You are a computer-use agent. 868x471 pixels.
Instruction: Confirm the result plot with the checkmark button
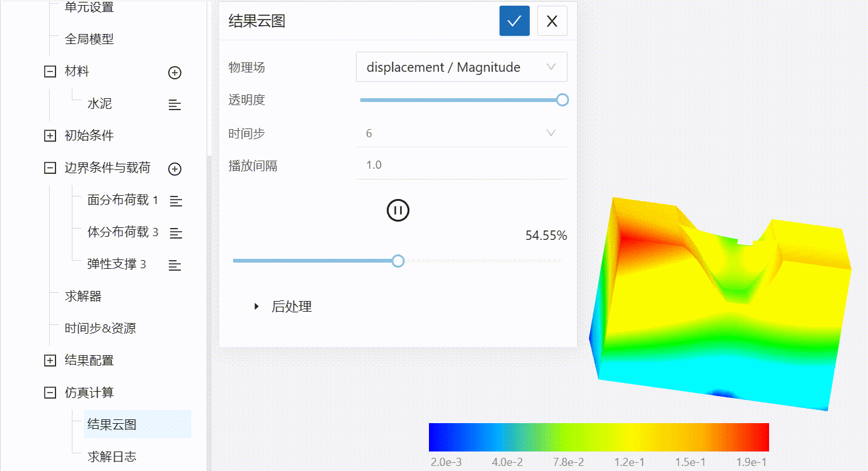(515, 21)
